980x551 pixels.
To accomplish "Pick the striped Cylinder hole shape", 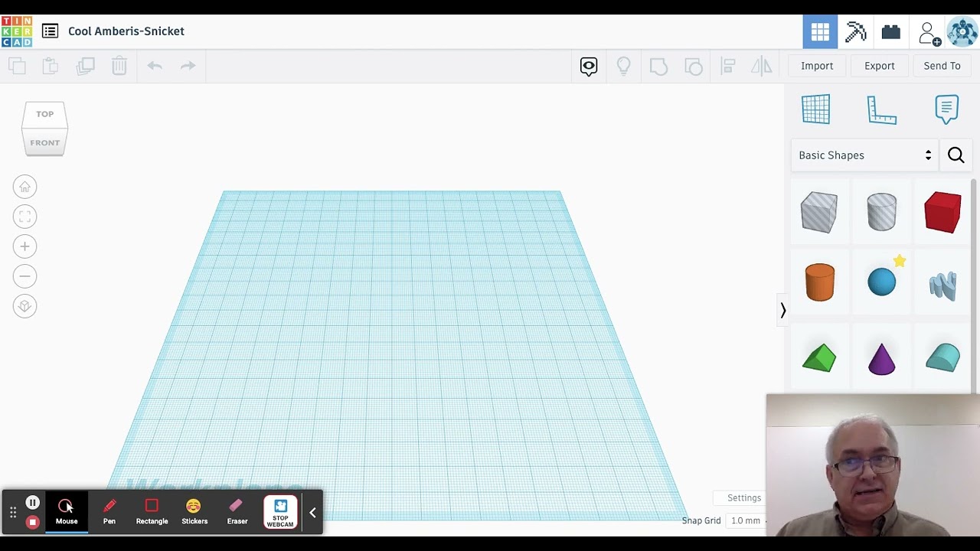I will click(x=881, y=212).
